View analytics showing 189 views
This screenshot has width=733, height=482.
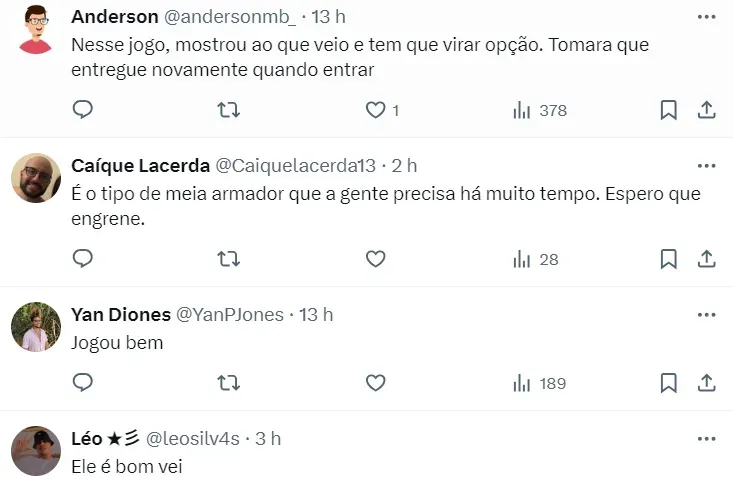pos(539,383)
